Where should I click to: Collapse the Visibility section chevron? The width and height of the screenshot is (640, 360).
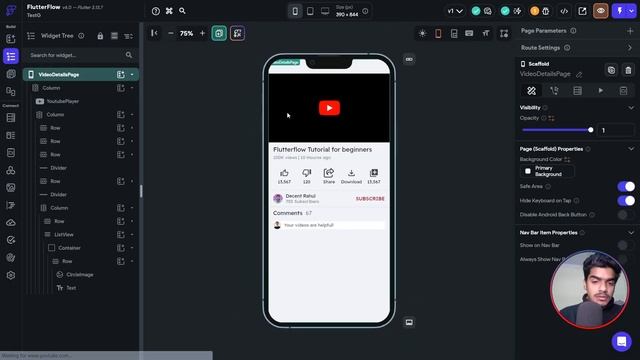(631, 108)
